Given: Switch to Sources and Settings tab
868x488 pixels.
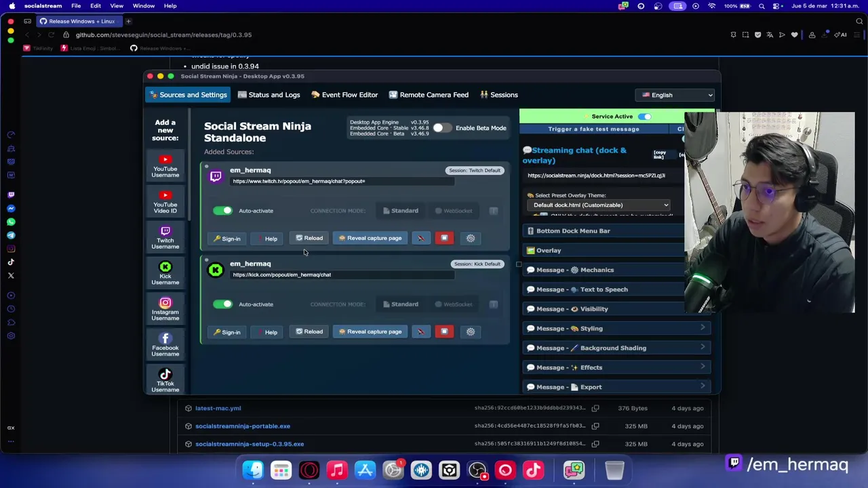Looking at the screenshot, I should pyautogui.click(x=188, y=95).
